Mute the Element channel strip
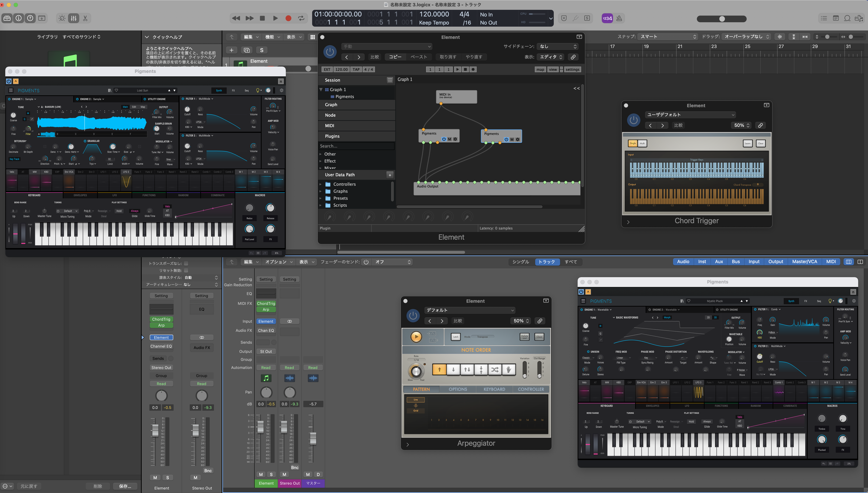 coord(261,474)
